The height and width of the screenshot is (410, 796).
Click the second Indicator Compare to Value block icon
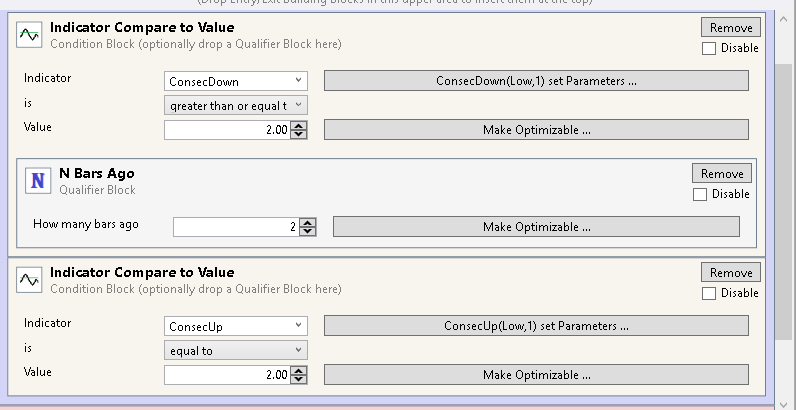[x=30, y=281]
